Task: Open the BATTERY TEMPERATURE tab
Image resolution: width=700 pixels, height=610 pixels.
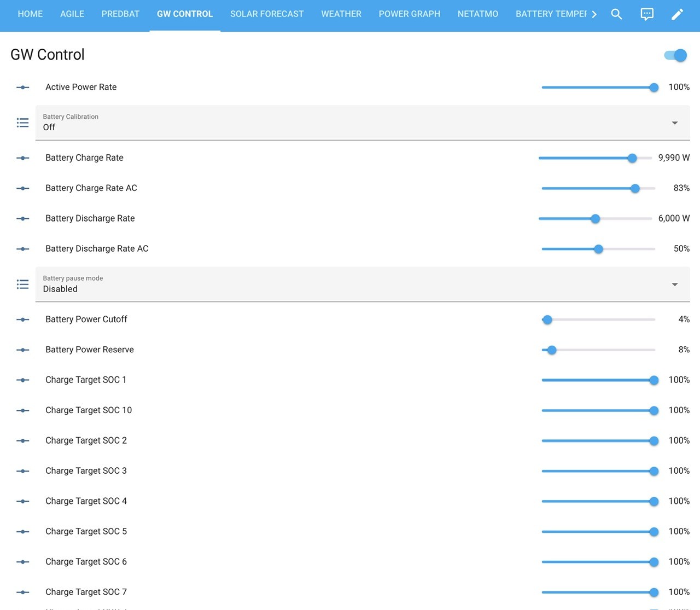Action: tap(551, 14)
